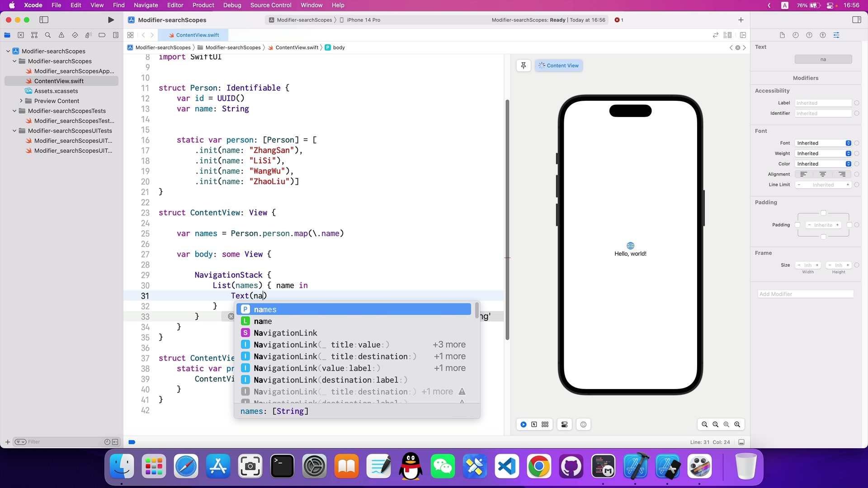The height and width of the screenshot is (488, 868).
Task: Open Xcode hammer app in Dock
Action: [636, 466]
